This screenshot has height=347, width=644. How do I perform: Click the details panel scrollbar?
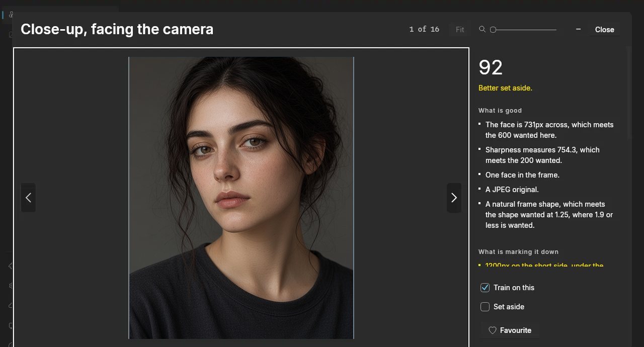pyautogui.click(x=629, y=93)
